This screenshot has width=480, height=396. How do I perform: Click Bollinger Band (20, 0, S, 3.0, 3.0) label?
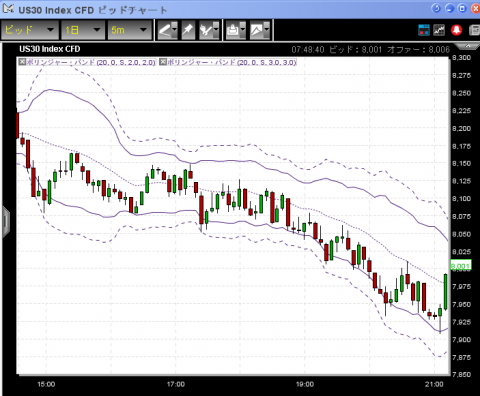click(x=232, y=62)
